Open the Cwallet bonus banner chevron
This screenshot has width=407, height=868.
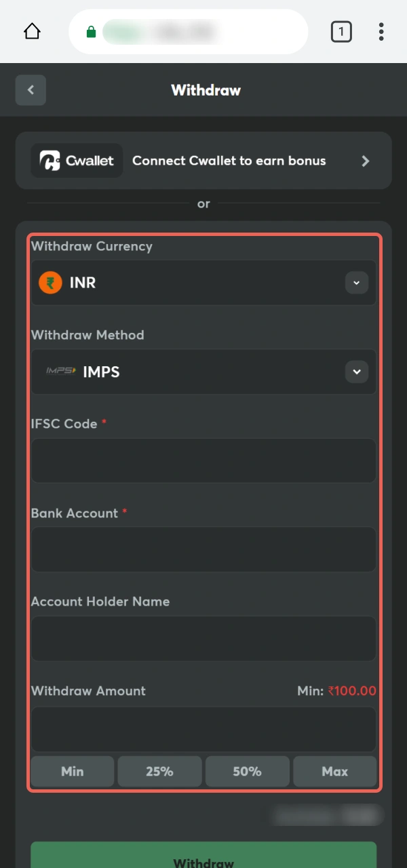coord(366,161)
